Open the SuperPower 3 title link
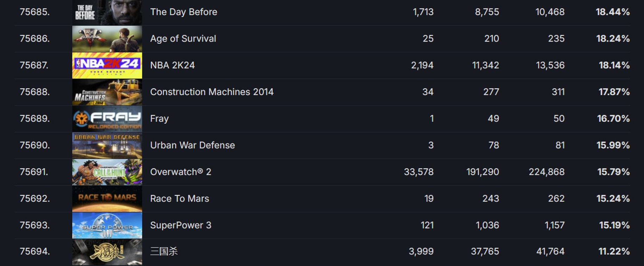644x266 pixels. pos(181,225)
